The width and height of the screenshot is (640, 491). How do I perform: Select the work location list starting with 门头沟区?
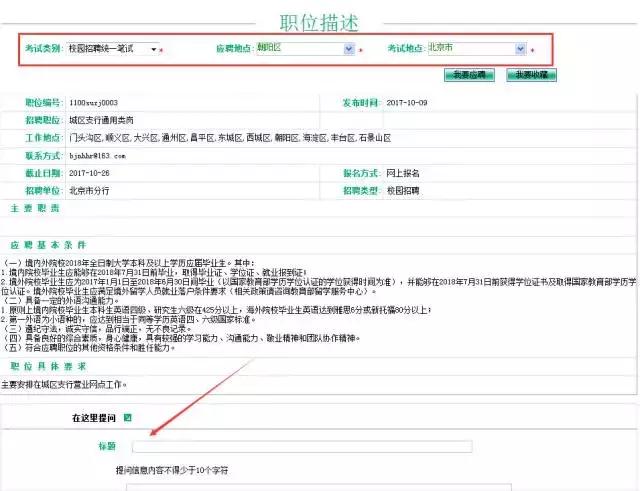(x=230, y=138)
